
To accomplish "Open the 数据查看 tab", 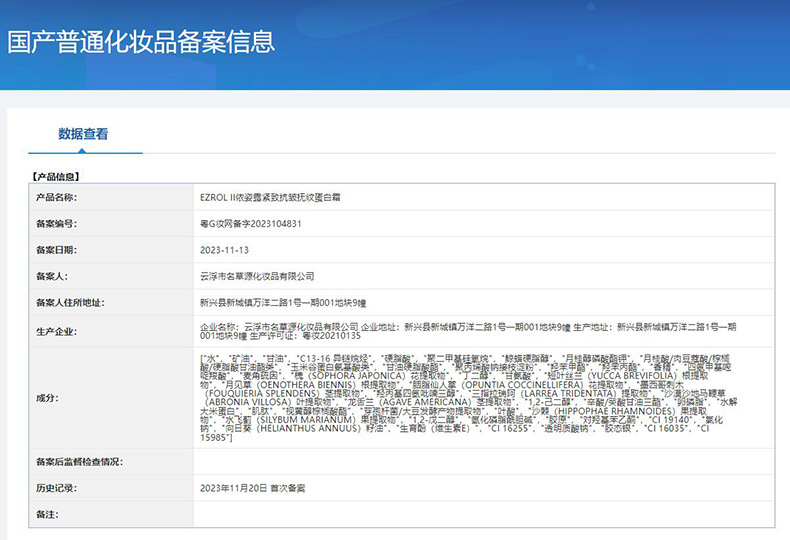I will click(83, 133).
